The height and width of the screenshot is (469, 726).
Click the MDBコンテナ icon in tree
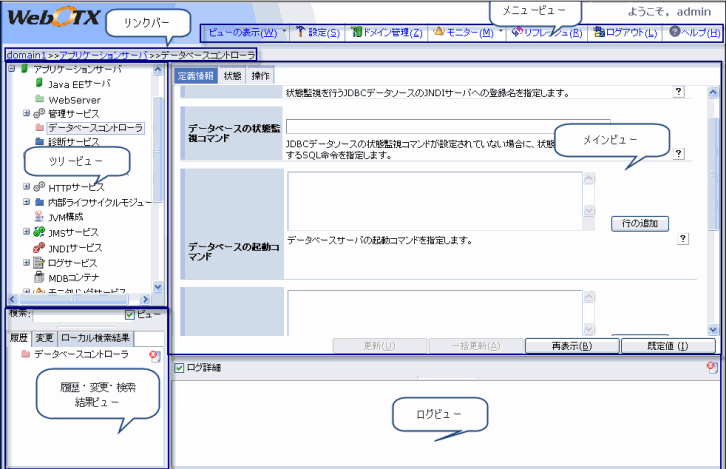(40, 277)
